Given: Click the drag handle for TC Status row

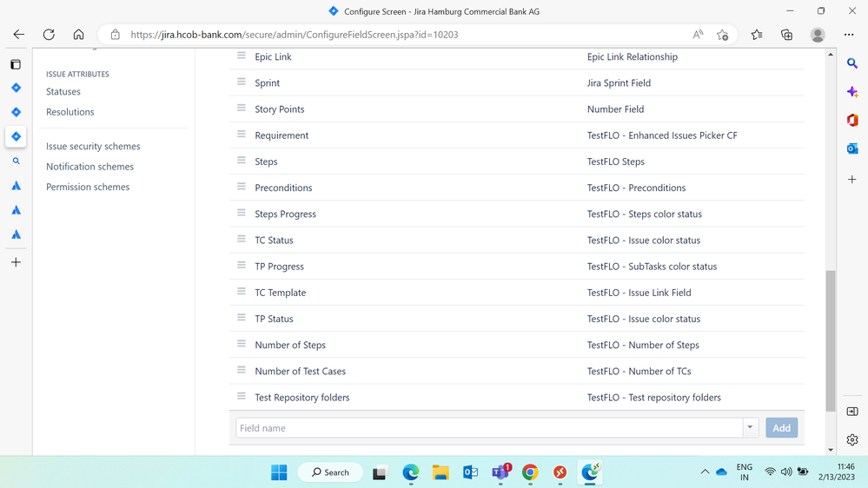Looking at the screenshot, I should pos(242,239).
